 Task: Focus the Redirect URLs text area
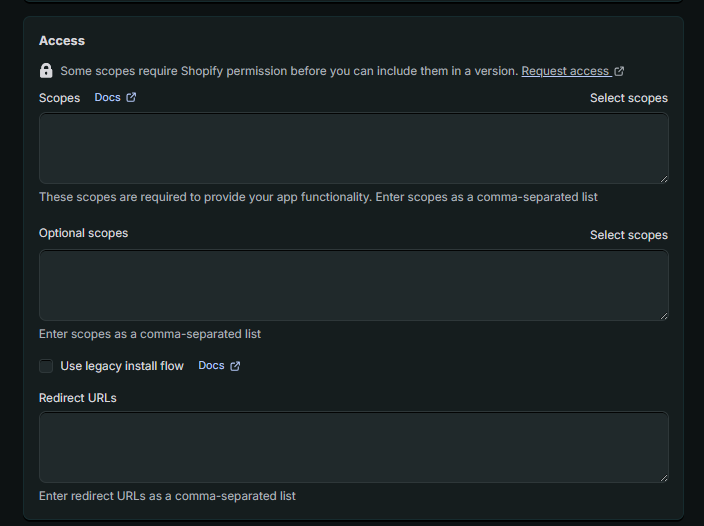click(x=353, y=447)
